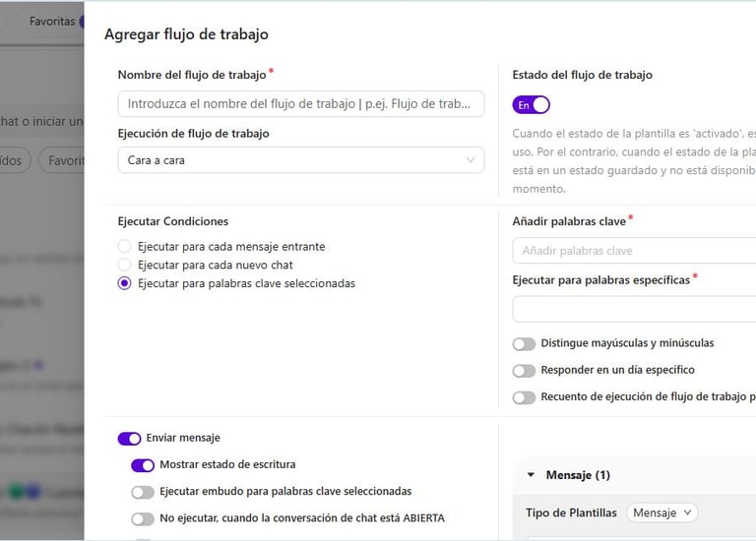
Task: Choose Ejecutar para palabras clave seleccionadas
Action: coord(124,283)
